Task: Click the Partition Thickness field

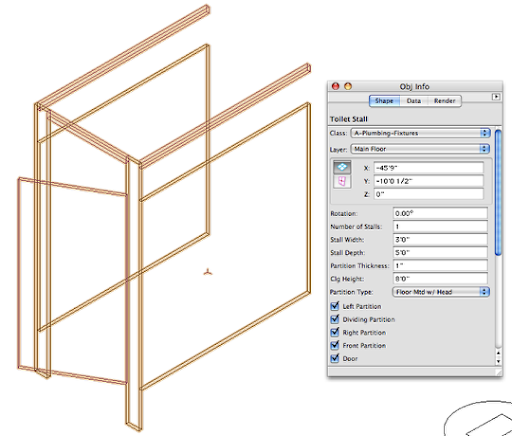Action: pyautogui.click(x=440, y=266)
